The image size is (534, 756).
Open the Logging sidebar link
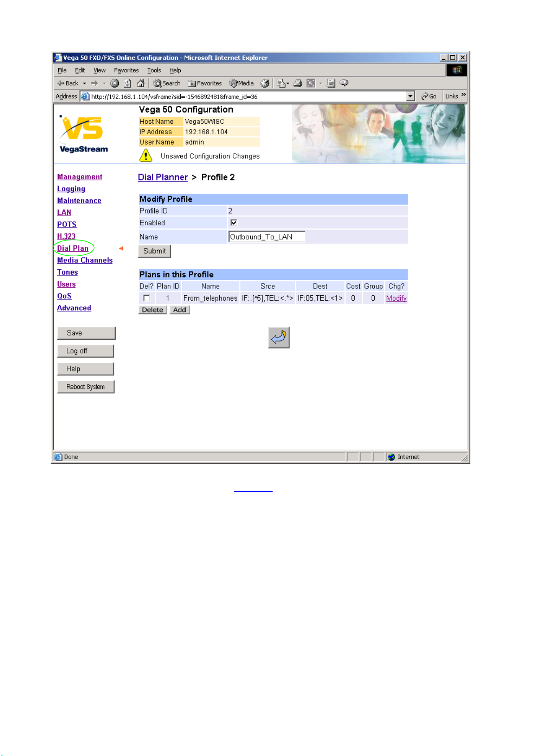point(71,189)
